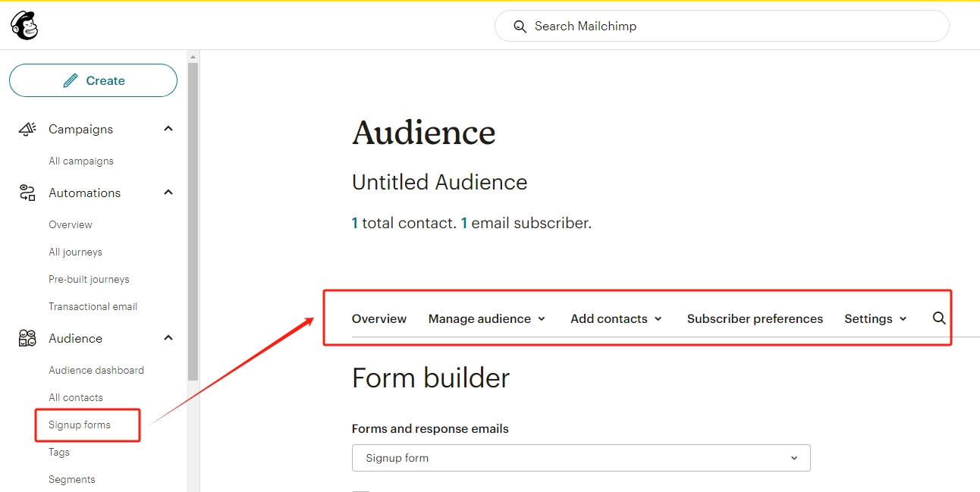Click the pencil icon on Create button
Image resolution: width=980 pixels, height=492 pixels.
pos(71,80)
